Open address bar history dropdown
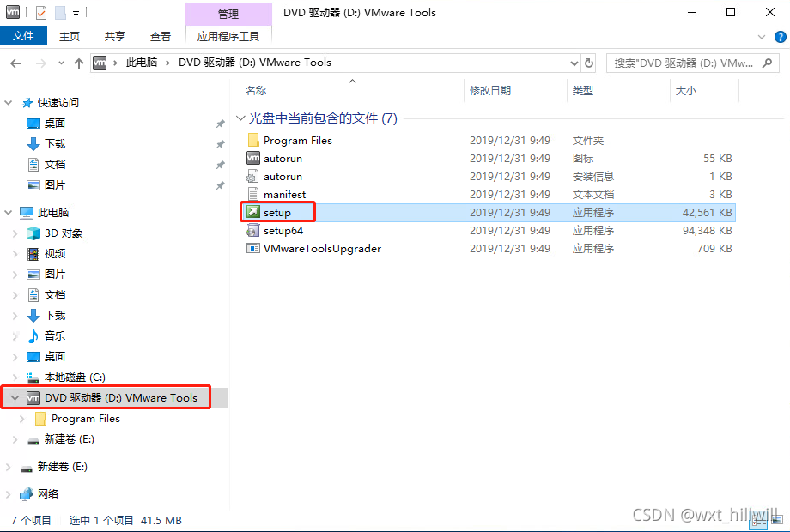Viewport: 790px width, 532px height. tap(574, 63)
